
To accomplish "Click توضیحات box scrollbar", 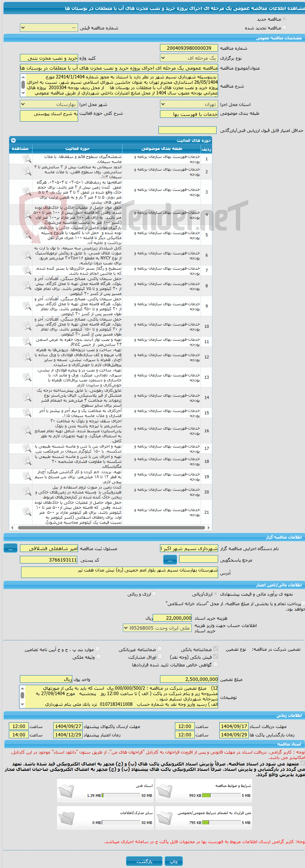I will pos(22,697).
